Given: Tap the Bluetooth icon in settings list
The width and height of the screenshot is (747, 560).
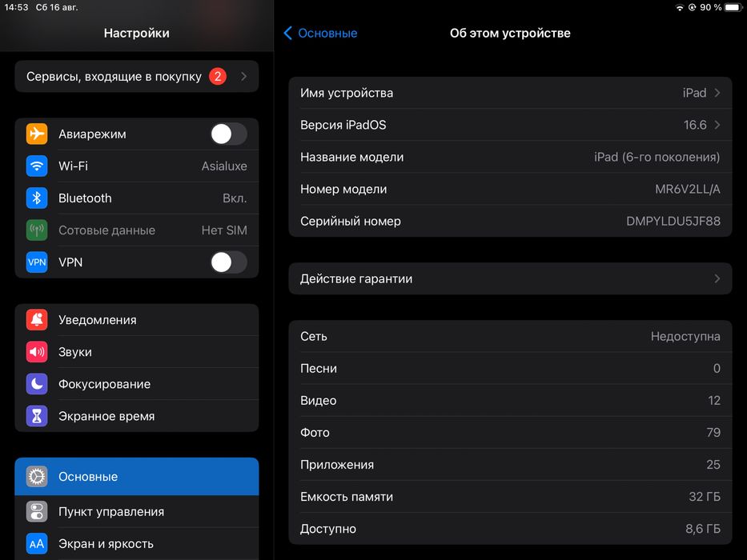Looking at the screenshot, I should (x=37, y=198).
